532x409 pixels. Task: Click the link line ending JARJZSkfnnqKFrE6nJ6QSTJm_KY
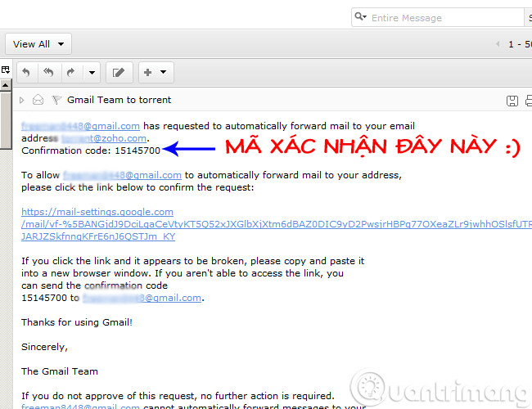98,236
